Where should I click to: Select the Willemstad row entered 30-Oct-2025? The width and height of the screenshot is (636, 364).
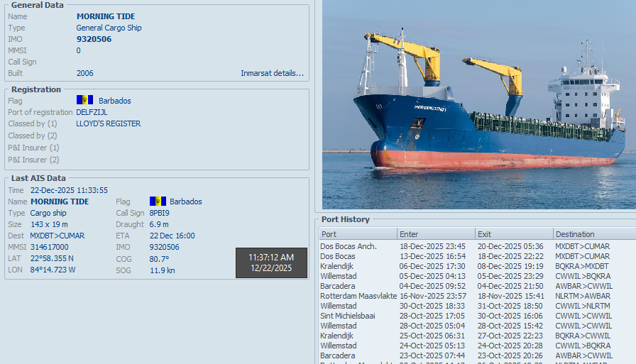(478, 306)
